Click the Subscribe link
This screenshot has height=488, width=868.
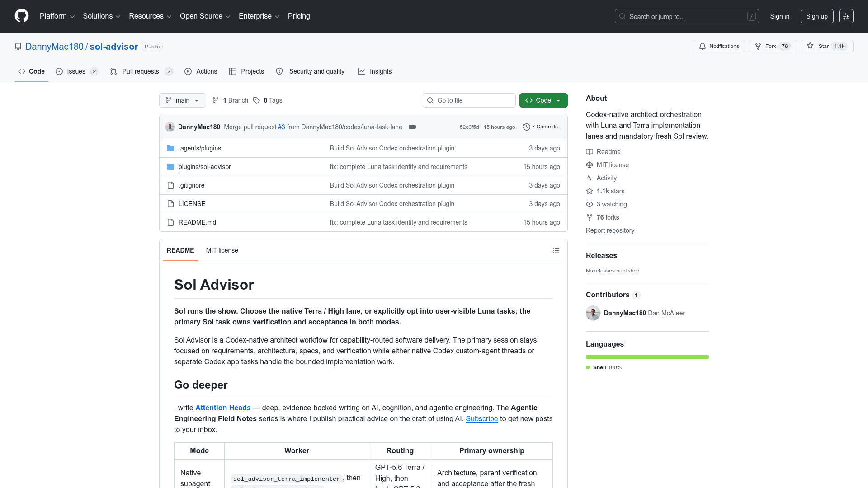[482, 418]
